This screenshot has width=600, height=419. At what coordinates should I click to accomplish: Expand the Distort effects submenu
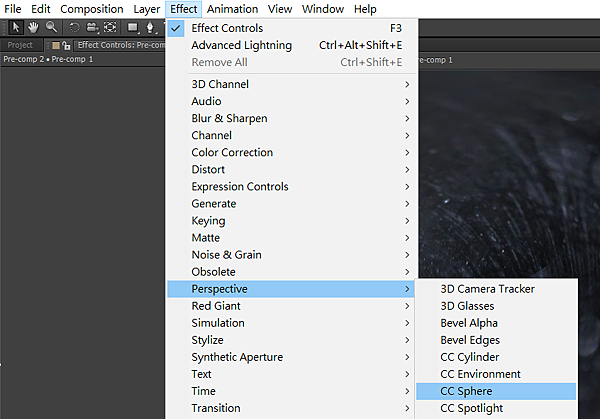[208, 169]
